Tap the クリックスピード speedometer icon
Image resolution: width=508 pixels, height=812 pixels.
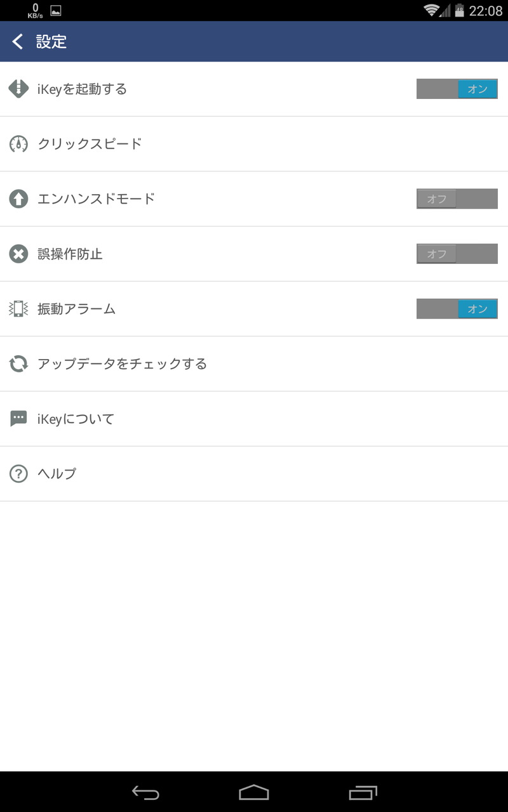pyautogui.click(x=18, y=144)
